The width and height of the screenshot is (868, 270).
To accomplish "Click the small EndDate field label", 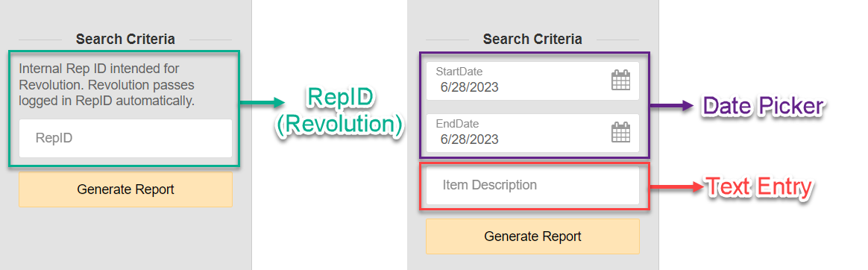I will pos(457,124).
